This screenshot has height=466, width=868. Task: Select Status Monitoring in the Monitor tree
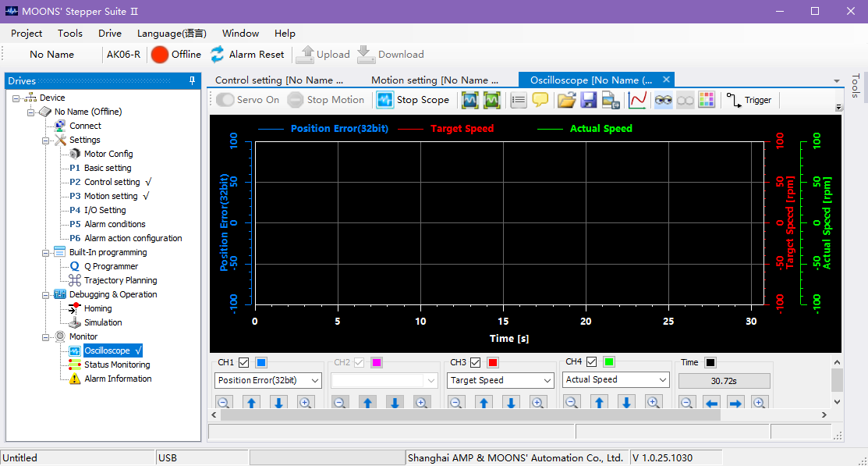(x=117, y=365)
